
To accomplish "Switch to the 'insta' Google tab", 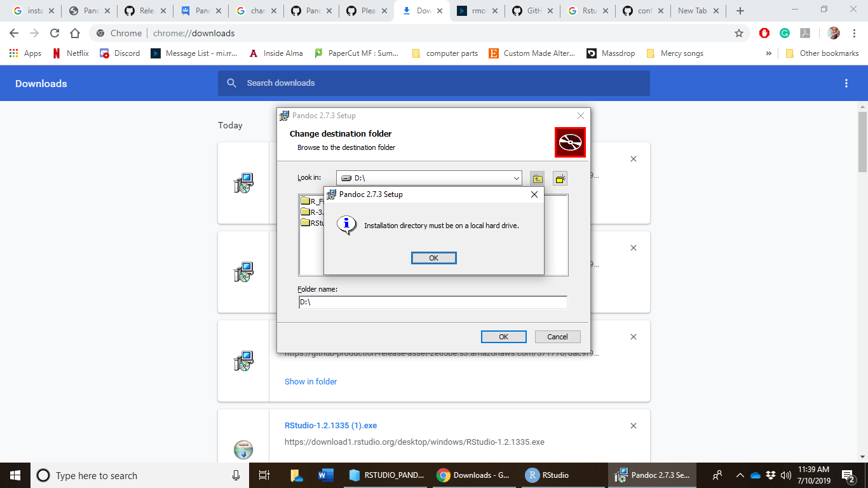I will pos(34,11).
